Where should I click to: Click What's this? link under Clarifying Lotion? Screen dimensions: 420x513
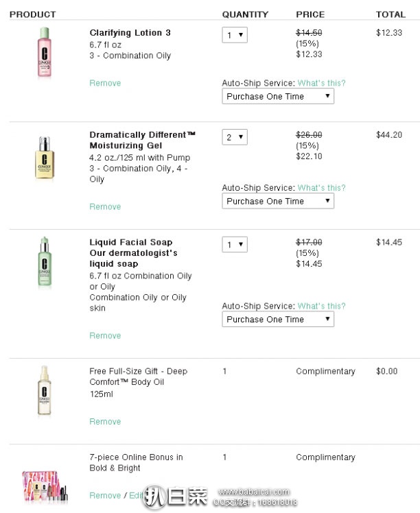coord(321,83)
